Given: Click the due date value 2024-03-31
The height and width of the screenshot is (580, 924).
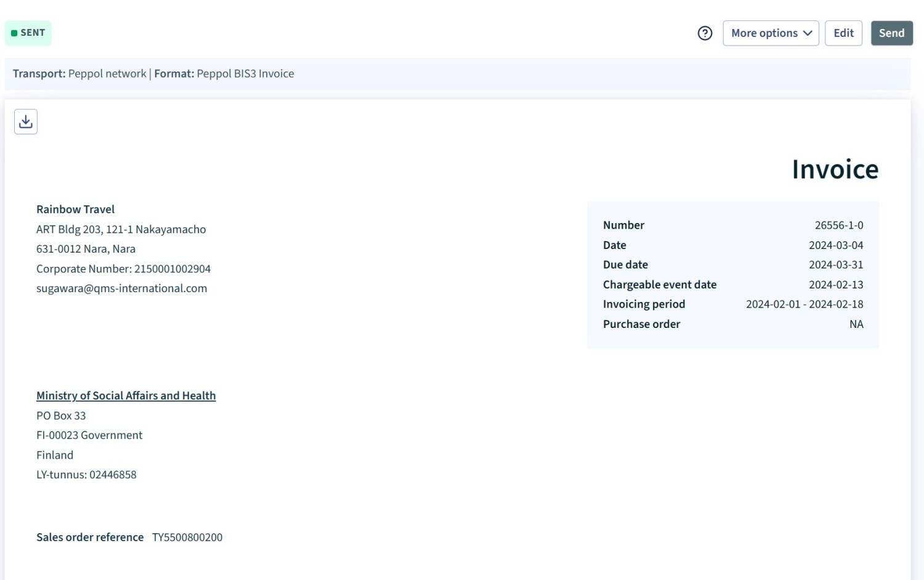Looking at the screenshot, I should (835, 265).
